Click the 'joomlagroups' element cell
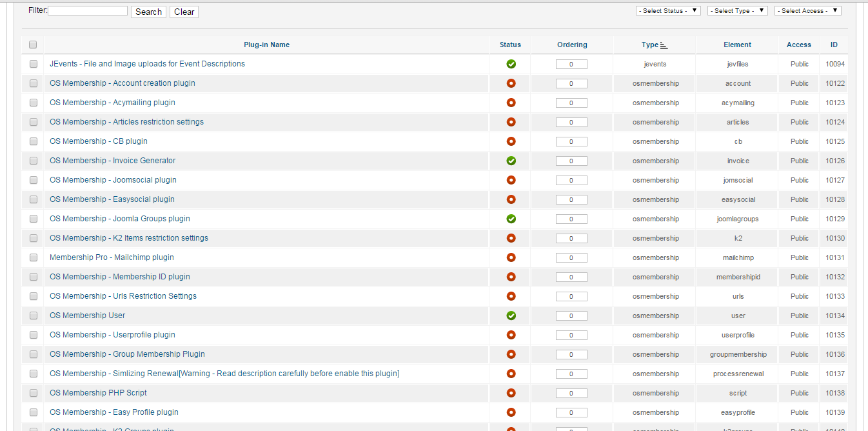 (738, 219)
